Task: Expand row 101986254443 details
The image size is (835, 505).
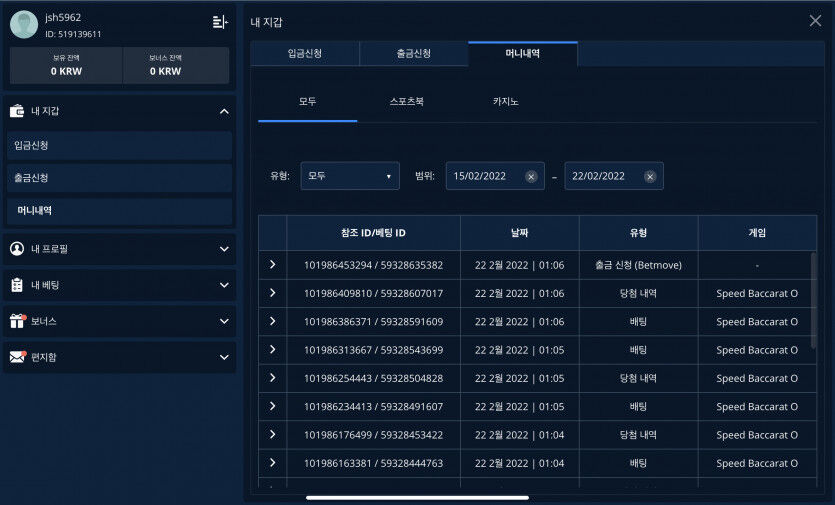Action: pyautogui.click(x=273, y=377)
